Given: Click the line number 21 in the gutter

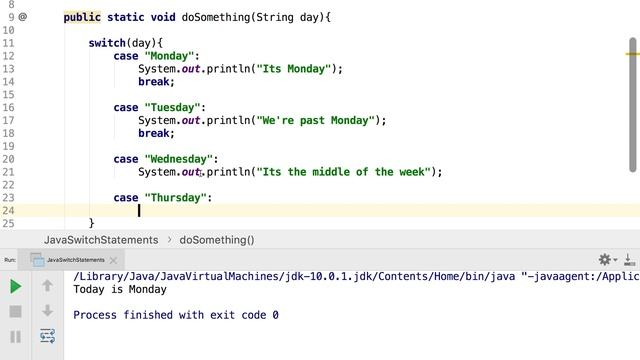Looking at the screenshot, I should (8, 172).
